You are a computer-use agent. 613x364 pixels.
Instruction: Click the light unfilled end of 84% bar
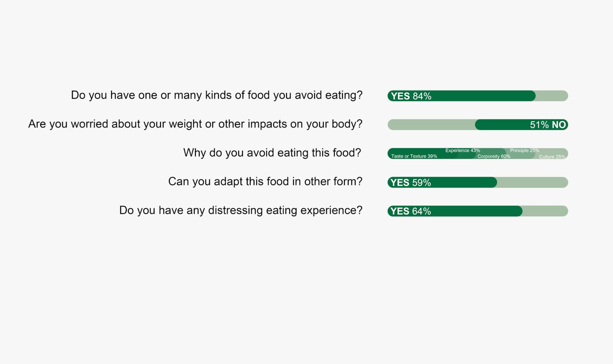pos(552,96)
